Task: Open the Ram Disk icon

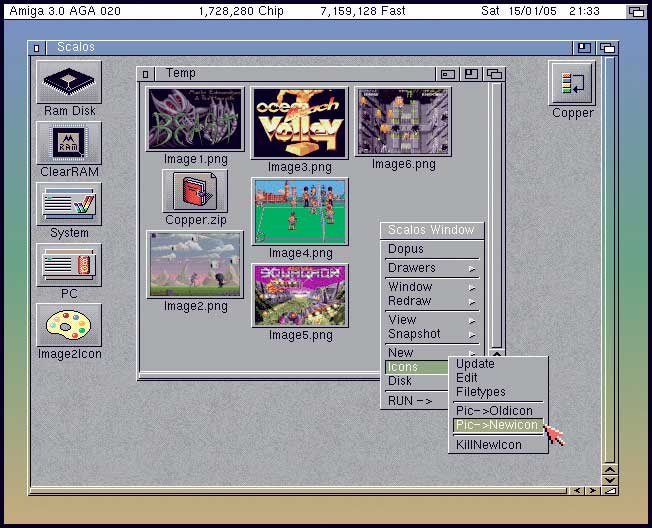Action: pyautogui.click(x=69, y=82)
